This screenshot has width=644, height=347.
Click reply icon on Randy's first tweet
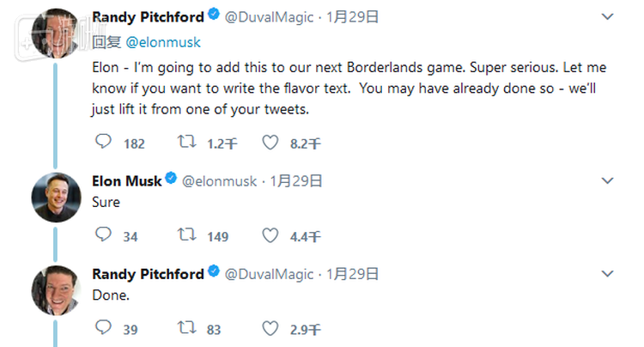103,143
